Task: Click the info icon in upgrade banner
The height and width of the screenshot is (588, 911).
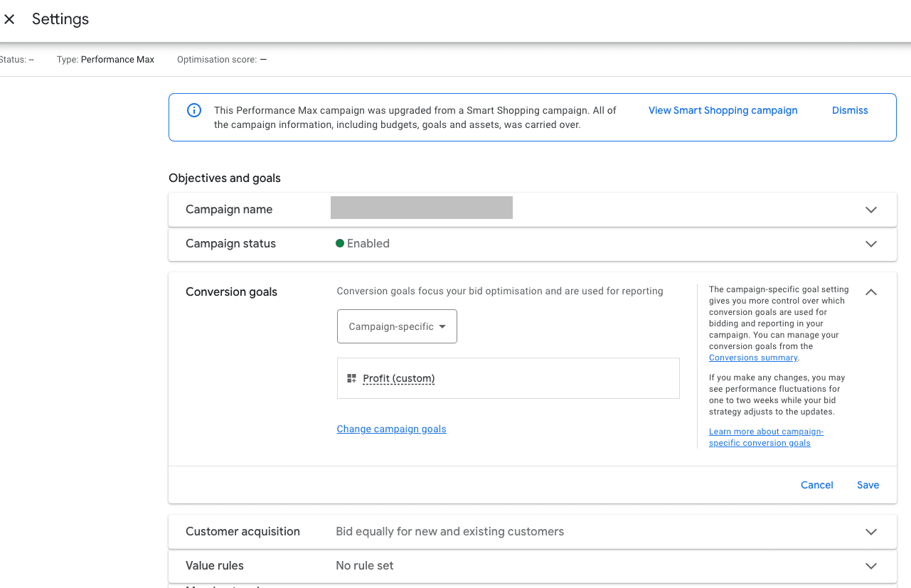Action: pyautogui.click(x=193, y=110)
